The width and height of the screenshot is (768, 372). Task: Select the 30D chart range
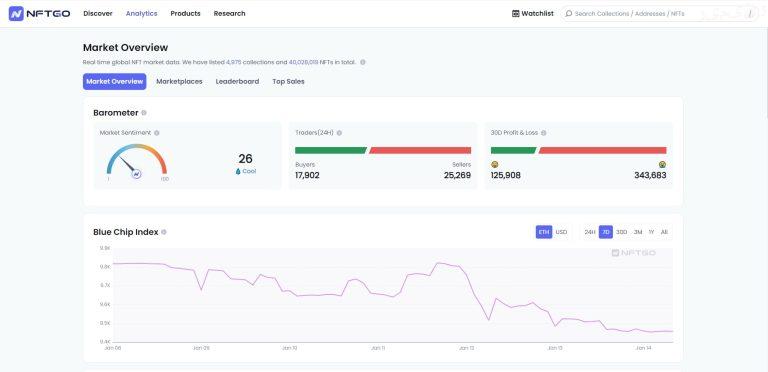tap(622, 232)
